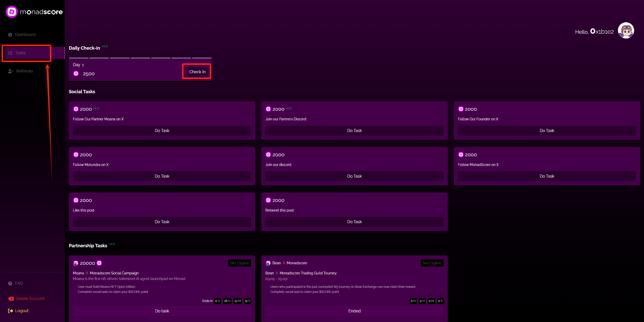Click coin icon on Follow Partner Moana card

76,109
